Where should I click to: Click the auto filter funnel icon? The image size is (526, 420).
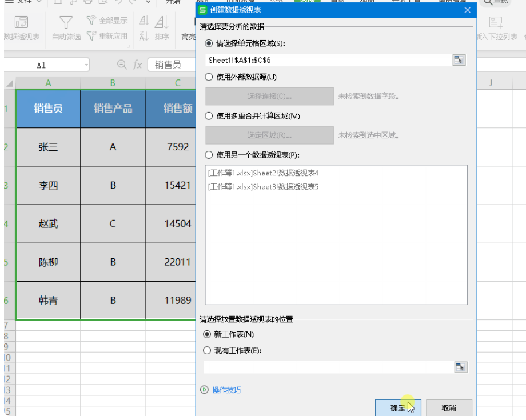[x=66, y=22]
